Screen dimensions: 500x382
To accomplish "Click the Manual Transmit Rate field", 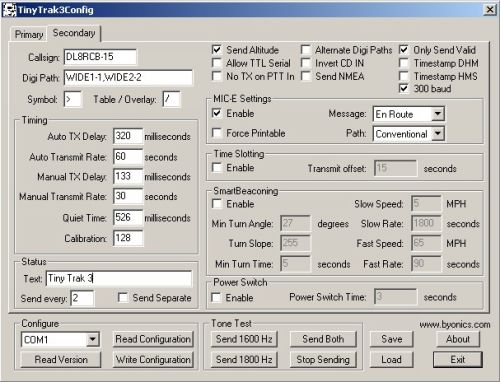I will pos(128,196).
